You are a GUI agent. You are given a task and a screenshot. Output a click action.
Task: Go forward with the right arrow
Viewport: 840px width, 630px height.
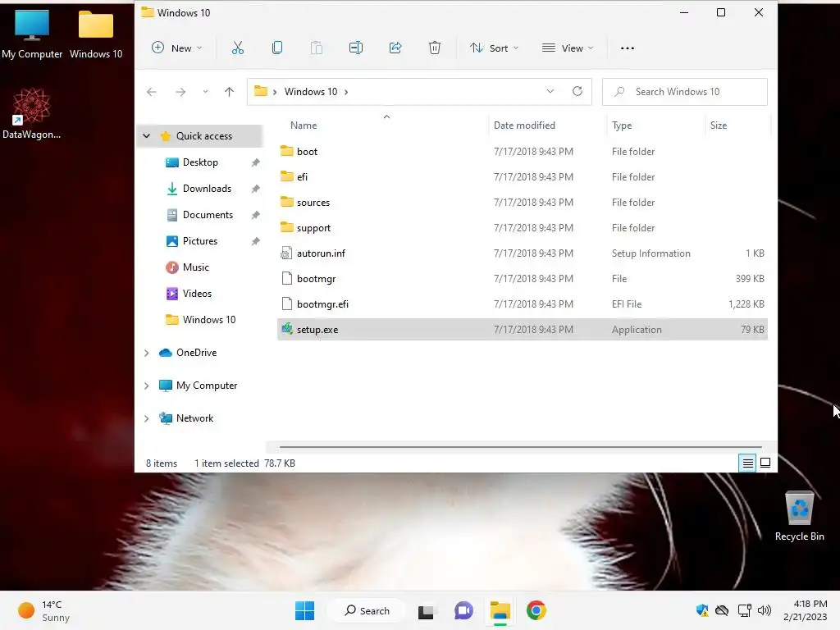(180, 92)
